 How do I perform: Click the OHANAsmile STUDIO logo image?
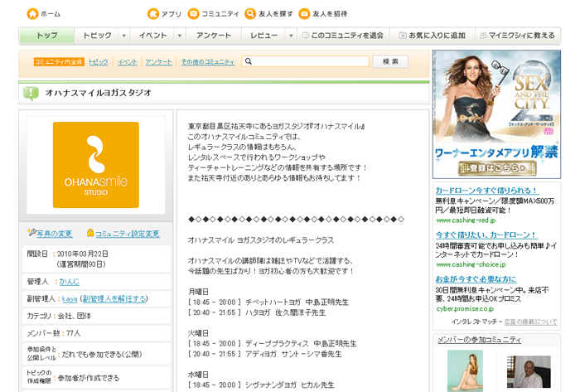point(96,165)
